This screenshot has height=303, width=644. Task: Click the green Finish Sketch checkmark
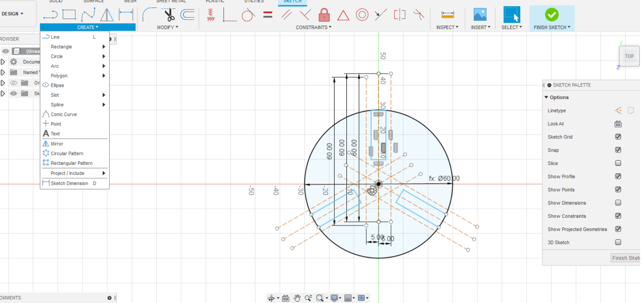tap(552, 15)
